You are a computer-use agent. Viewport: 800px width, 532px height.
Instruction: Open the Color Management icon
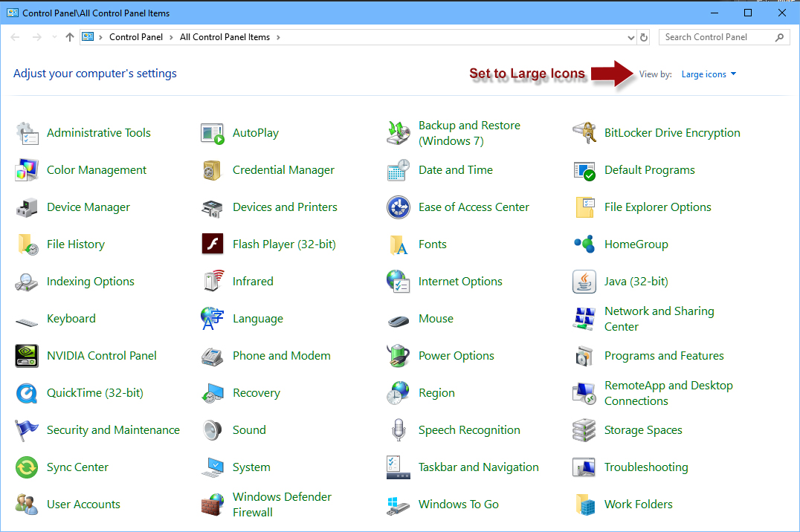[27, 170]
